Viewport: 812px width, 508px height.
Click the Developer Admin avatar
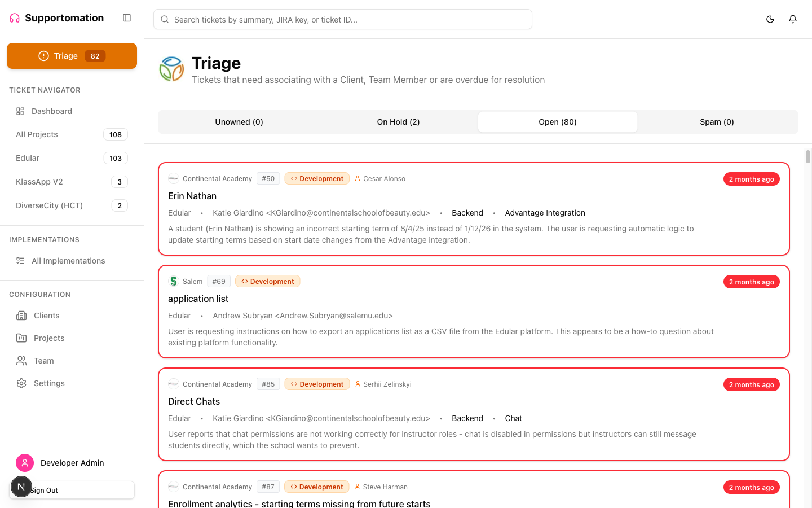pos(25,463)
